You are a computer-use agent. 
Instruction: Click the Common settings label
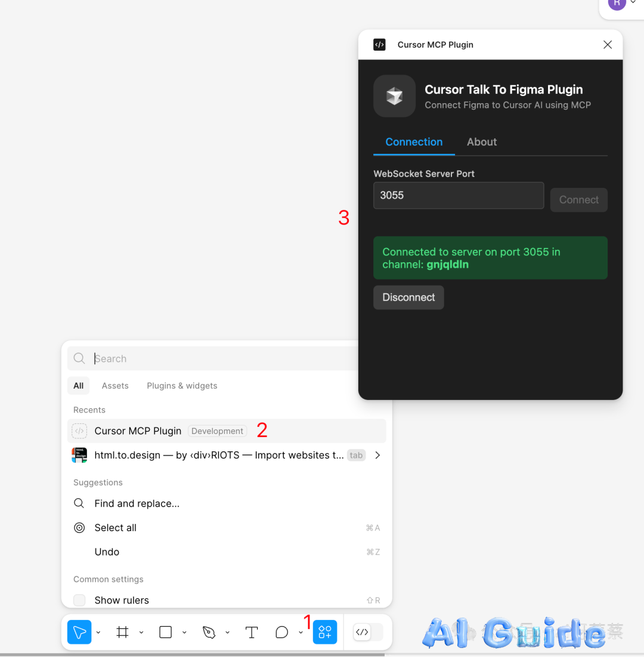pos(108,579)
